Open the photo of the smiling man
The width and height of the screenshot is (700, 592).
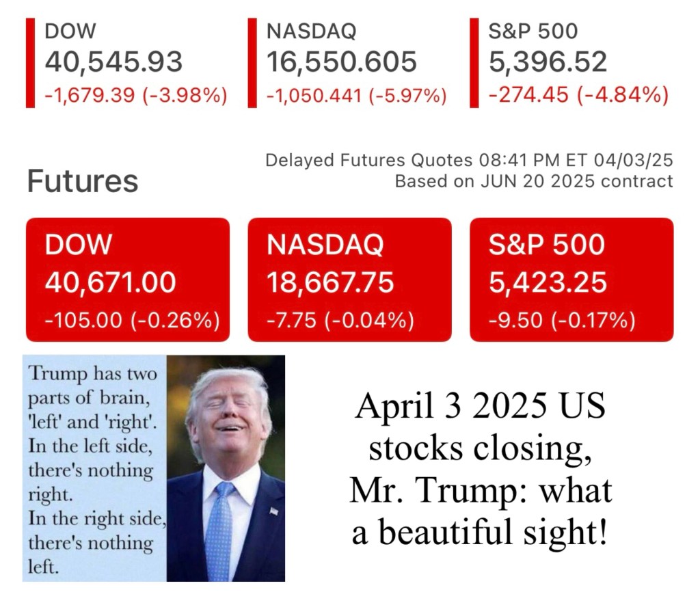(226, 468)
